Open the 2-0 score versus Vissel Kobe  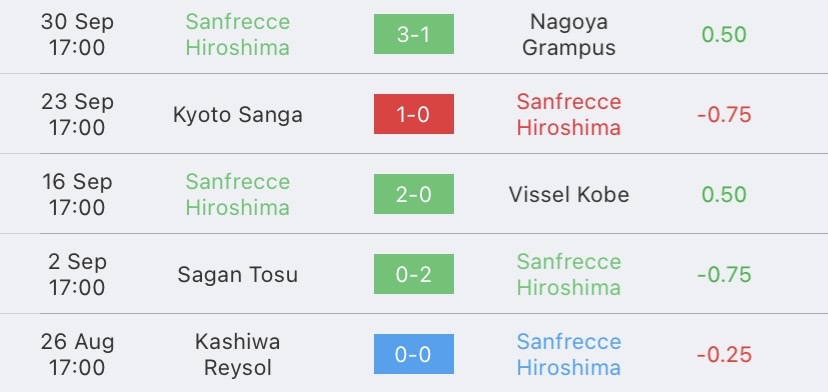[x=413, y=194]
